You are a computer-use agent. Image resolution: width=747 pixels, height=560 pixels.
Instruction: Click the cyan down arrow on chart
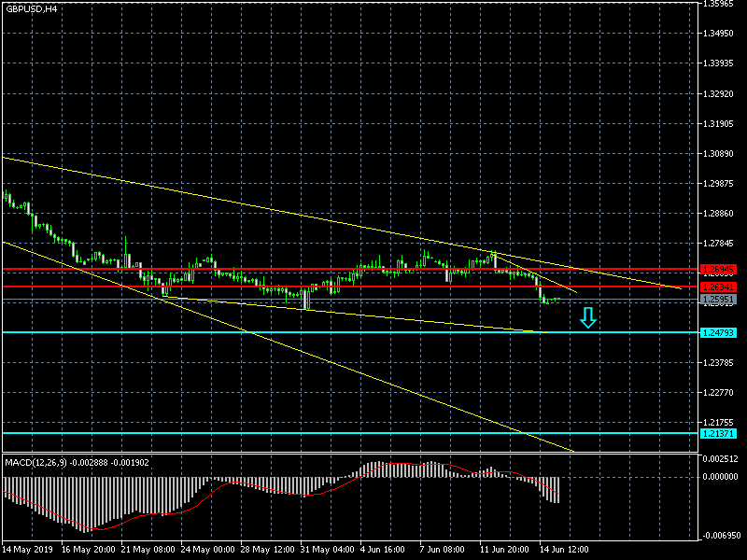tap(587, 318)
